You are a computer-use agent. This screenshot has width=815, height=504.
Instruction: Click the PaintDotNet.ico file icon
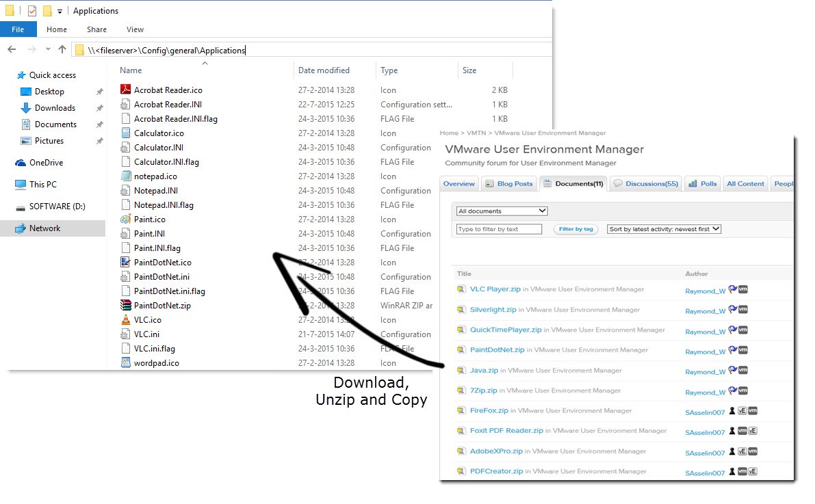point(125,263)
